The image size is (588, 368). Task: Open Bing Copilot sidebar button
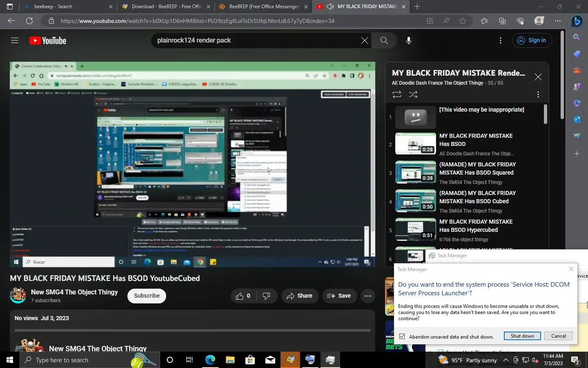(577, 21)
